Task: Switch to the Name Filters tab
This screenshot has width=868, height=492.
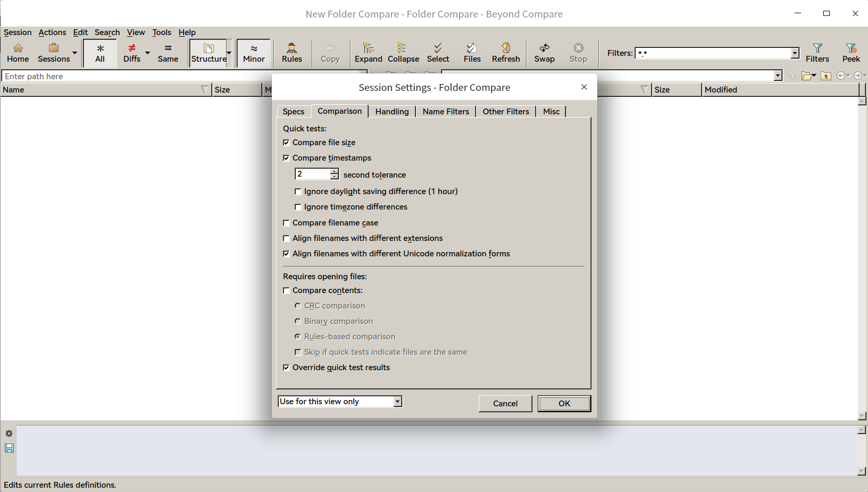Action: point(446,112)
